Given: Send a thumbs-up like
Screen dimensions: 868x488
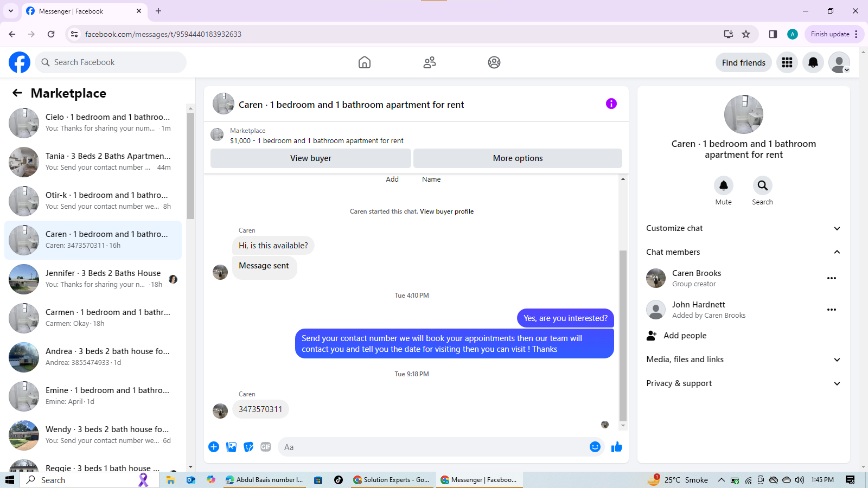Looking at the screenshot, I should pos(617,447).
